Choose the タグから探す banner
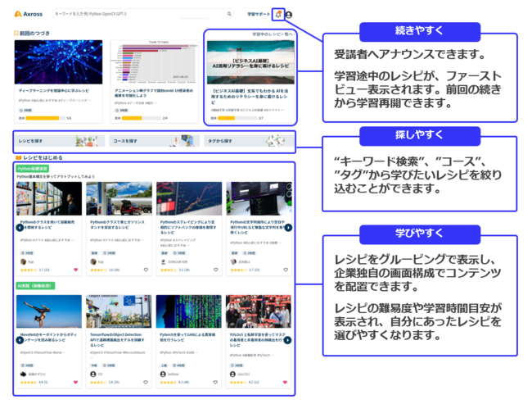The height and width of the screenshot is (404, 532). tap(247, 141)
